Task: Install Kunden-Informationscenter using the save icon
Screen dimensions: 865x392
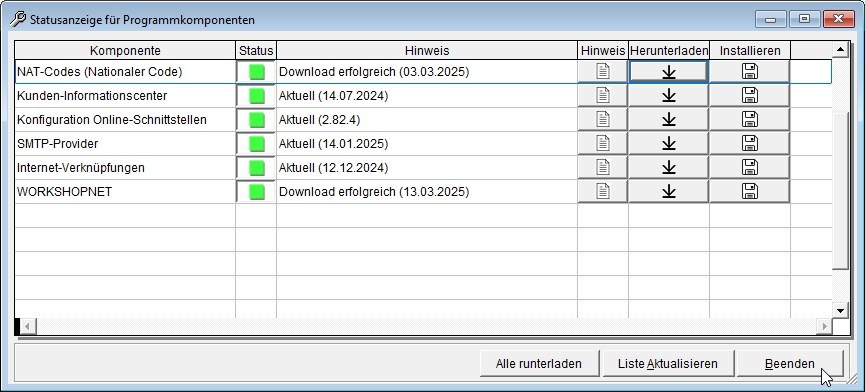Action: click(750, 95)
